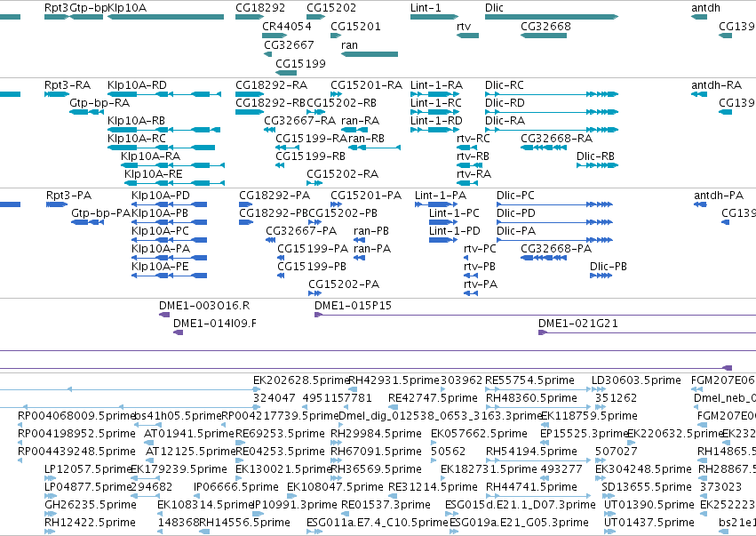Click the CG18292-RB transcript label
The width and height of the screenshot is (756, 536).
click(x=271, y=103)
